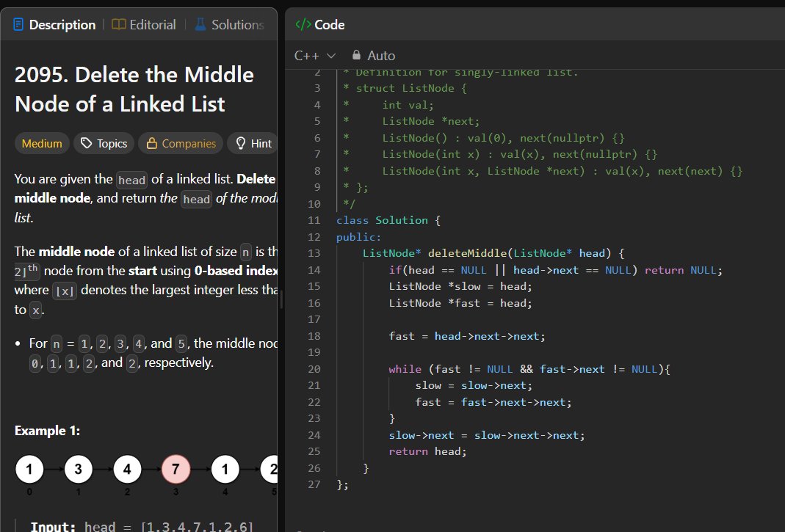Click line number 20 in the gutter
The image size is (785, 532).
pos(314,369)
